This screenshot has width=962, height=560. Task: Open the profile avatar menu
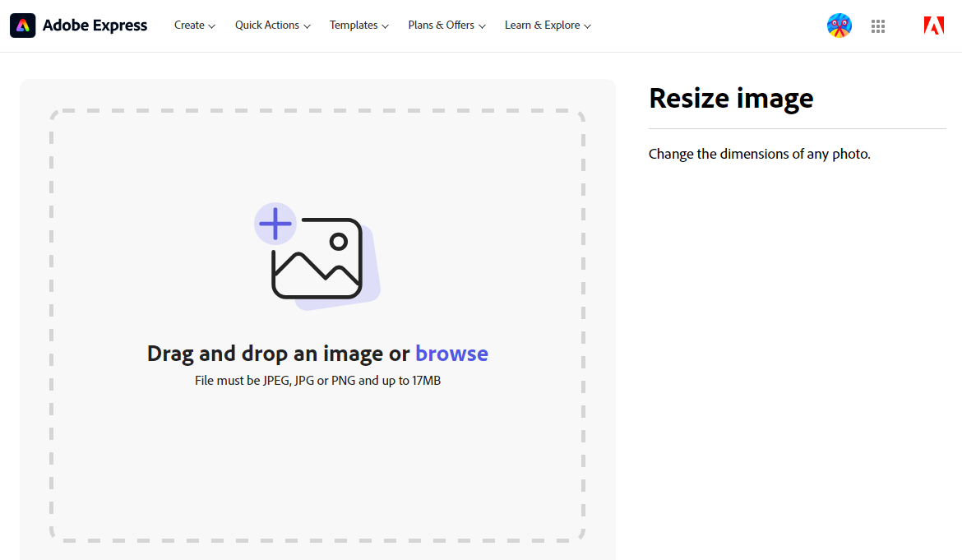pos(839,25)
